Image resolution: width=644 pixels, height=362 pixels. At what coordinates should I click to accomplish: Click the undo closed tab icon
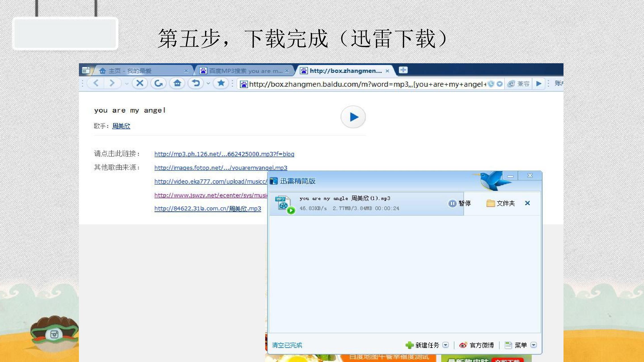point(196,83)
